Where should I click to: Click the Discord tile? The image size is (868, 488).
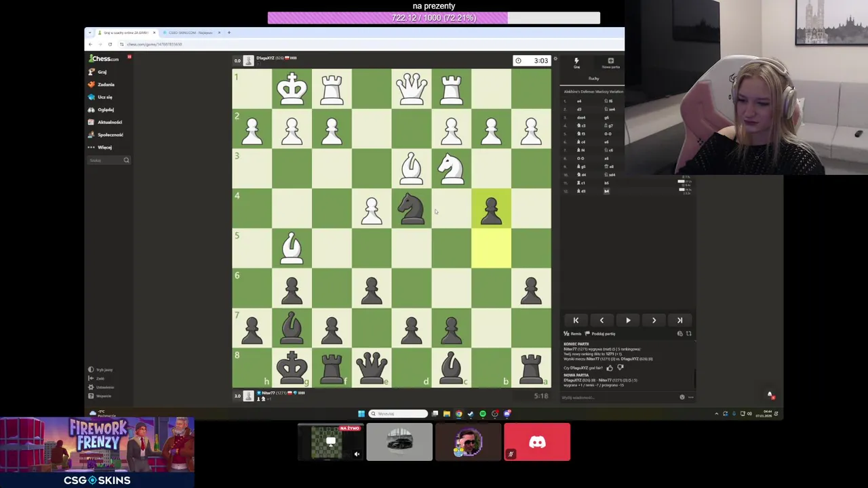click(537, 442)
